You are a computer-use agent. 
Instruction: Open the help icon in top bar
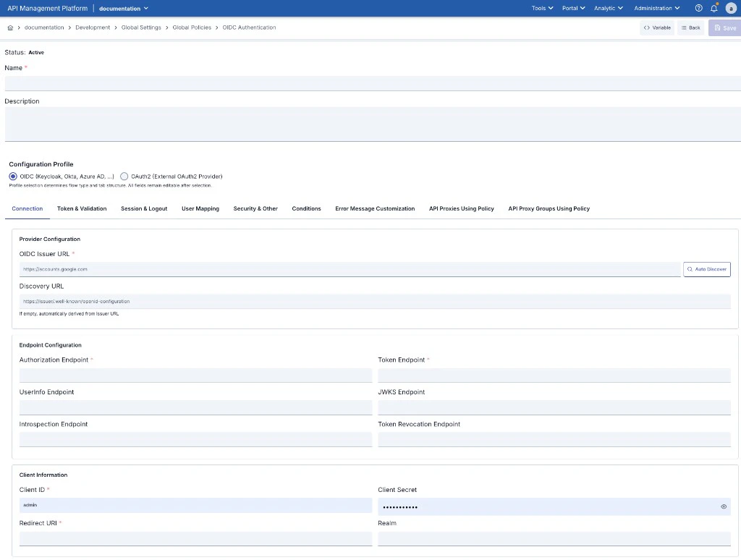(x=698, y=8)
